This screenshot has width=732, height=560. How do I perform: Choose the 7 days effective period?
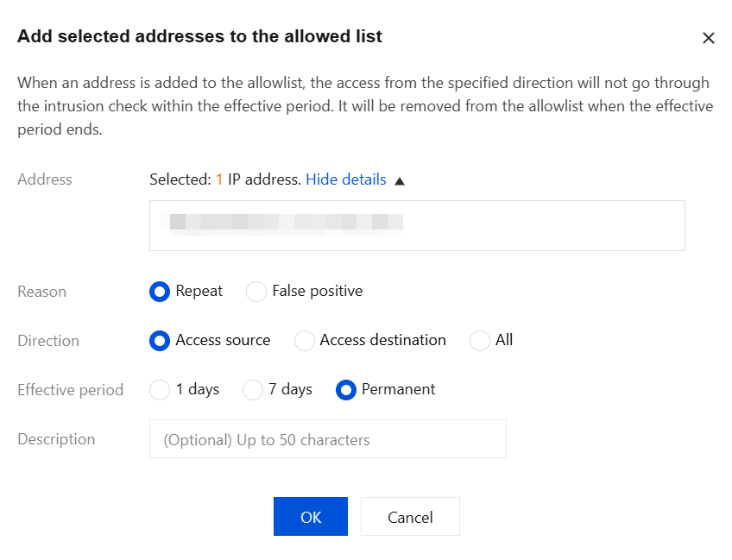(x=253, y=390)
